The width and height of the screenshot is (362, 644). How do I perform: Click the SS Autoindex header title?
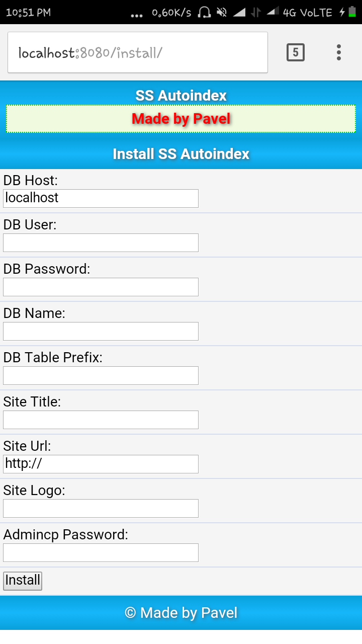(x=181, y=95)
